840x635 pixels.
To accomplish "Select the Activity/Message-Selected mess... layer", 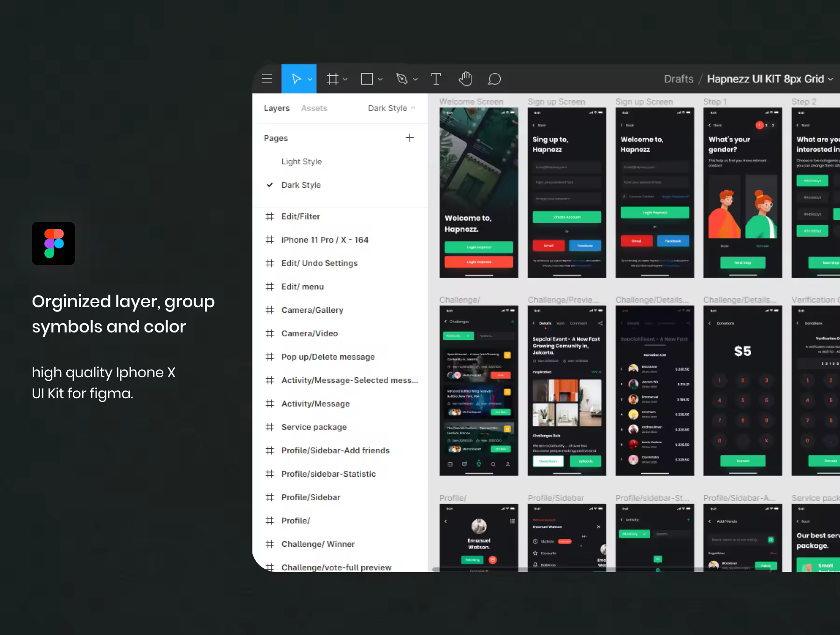I will 340,381.
